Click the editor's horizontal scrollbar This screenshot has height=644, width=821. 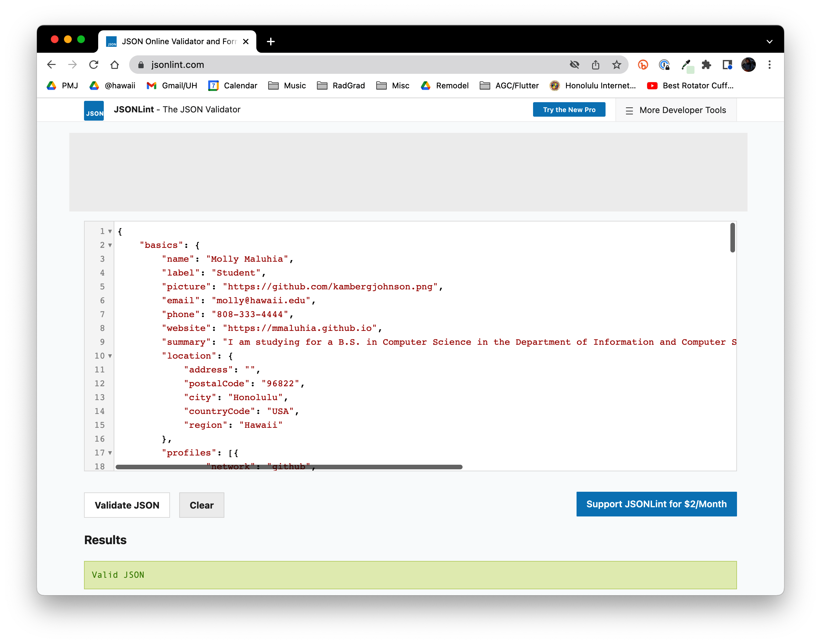click(x=289, y=467)
